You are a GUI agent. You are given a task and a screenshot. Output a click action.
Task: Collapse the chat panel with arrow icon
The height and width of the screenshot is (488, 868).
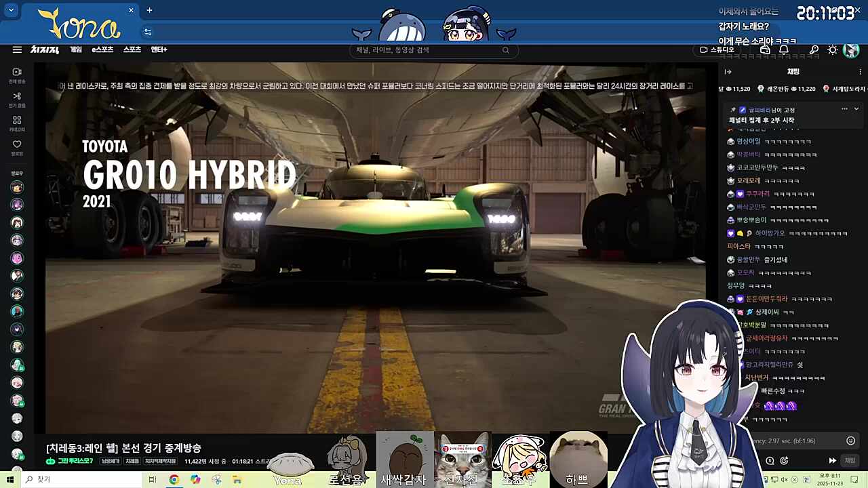(728, 72)
